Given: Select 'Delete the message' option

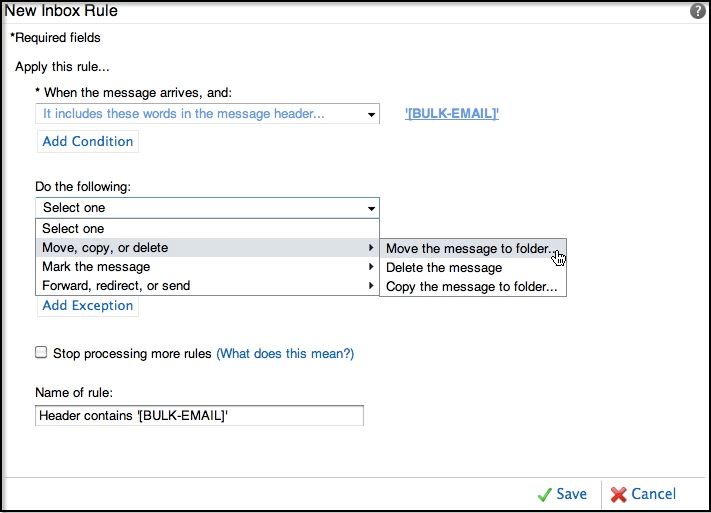Looking at the screenshot, I should pos(444,268).
